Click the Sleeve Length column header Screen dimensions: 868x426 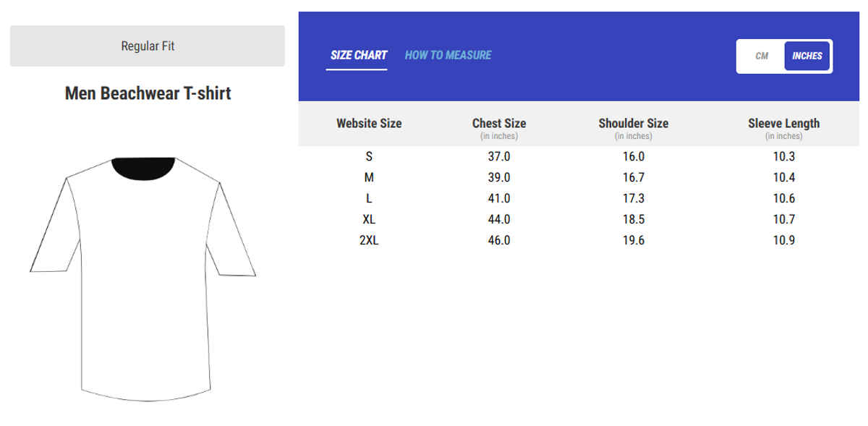[x=783, y=123]
